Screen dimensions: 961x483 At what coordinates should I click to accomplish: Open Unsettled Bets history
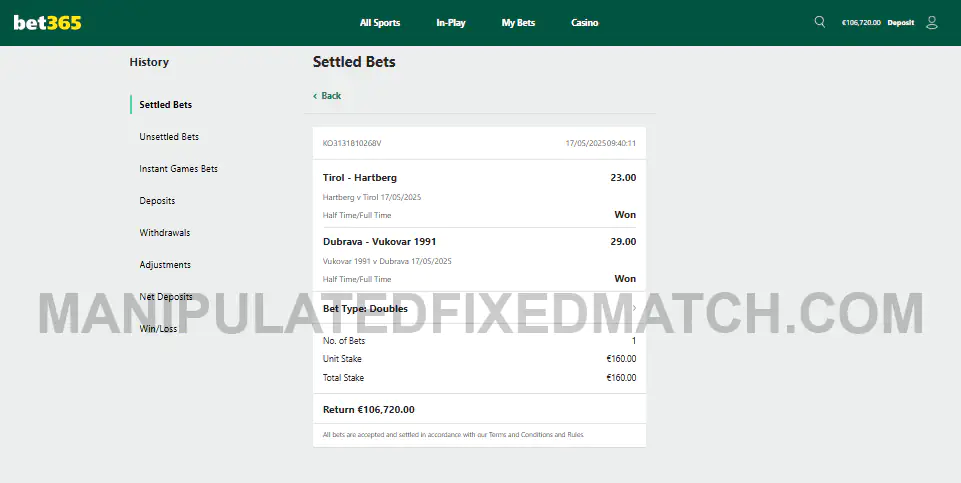pyautogui.click(x=169, y=137)
